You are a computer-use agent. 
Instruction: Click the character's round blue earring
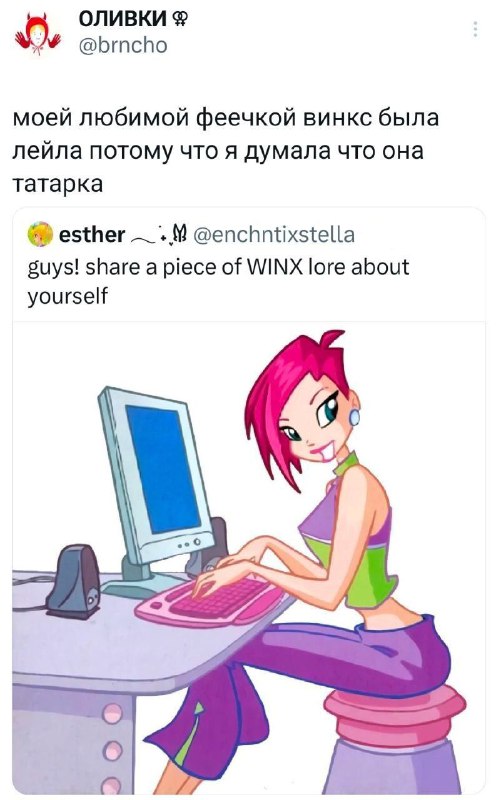pos(354,417)
